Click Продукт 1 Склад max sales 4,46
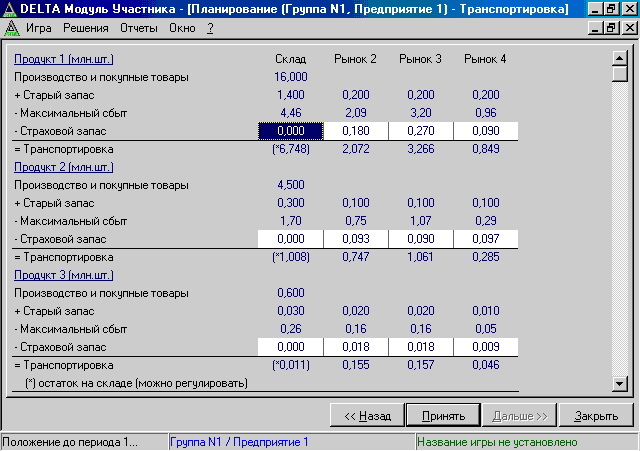Screen dimensions: 640x451 point(291,113)
